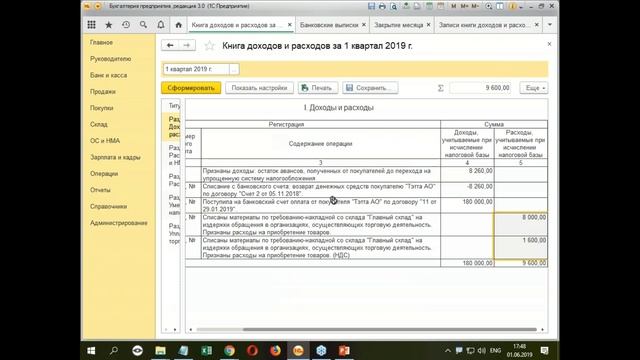Open Главное section in sidebar
The height and width of the screenshot is (360, 640).
click(x=101, y=42)
